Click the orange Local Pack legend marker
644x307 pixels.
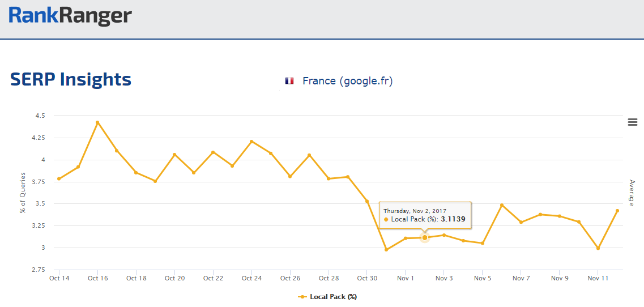(x=302, y=296)
